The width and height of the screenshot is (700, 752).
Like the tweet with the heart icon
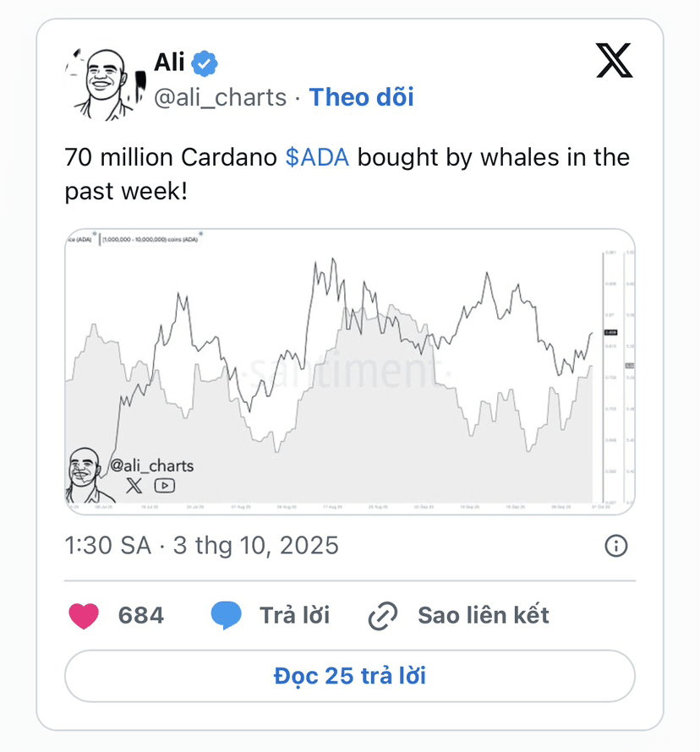click(84, 616)
